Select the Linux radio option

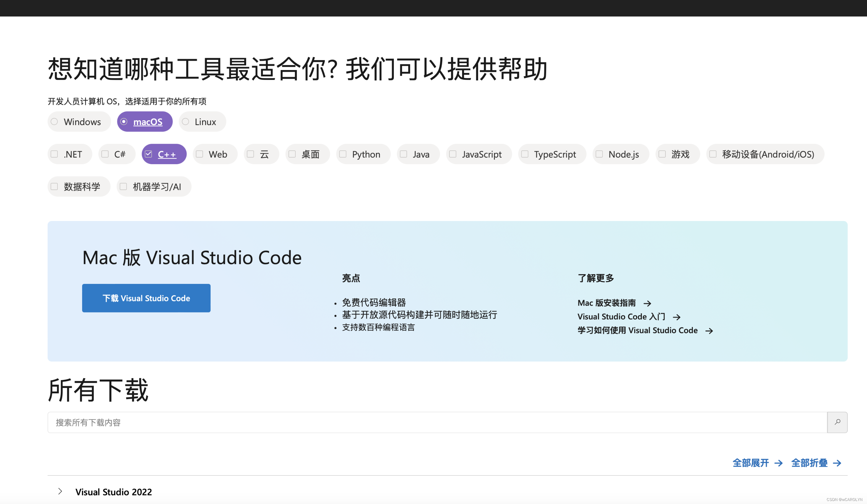(202, 122)
